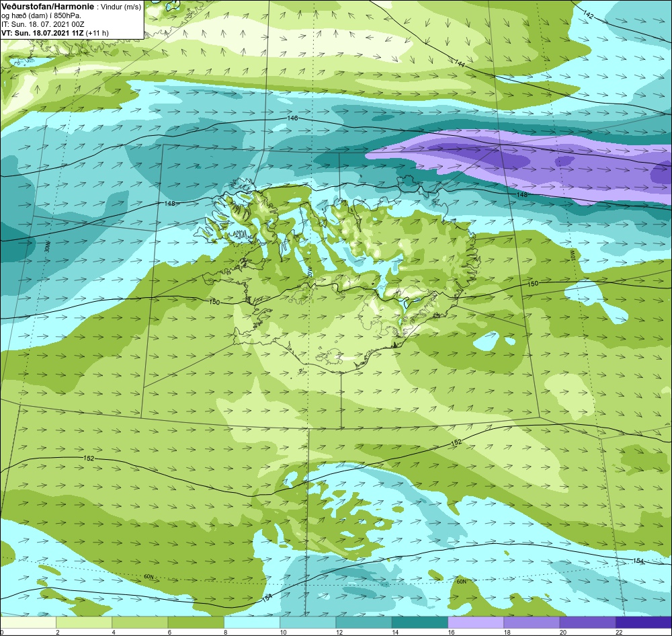Click the legend tick value 22
This screenshot has width=672, height=636.
tap(619, 632)
